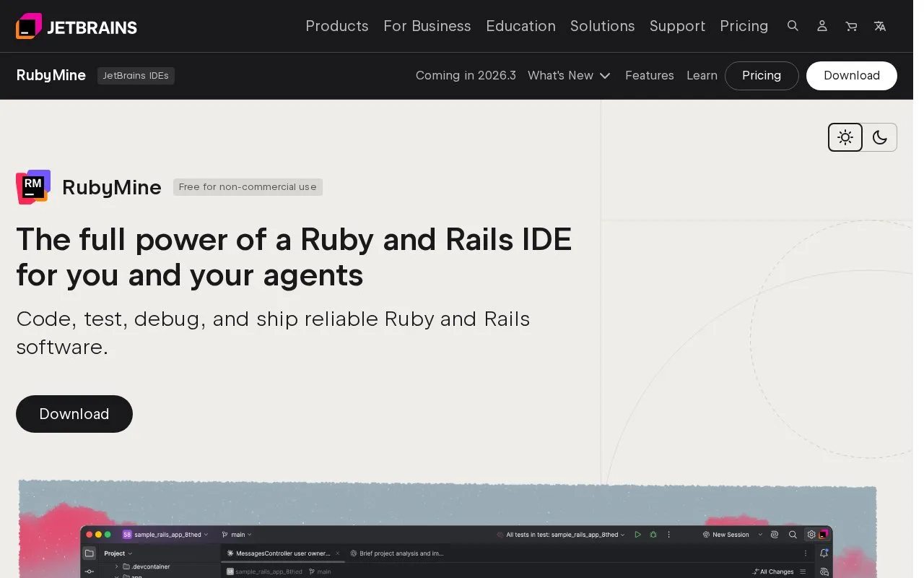Click settings gear icon in IDE preview
The width and height of the screenshot is (924, 578).
pos(811,535)
